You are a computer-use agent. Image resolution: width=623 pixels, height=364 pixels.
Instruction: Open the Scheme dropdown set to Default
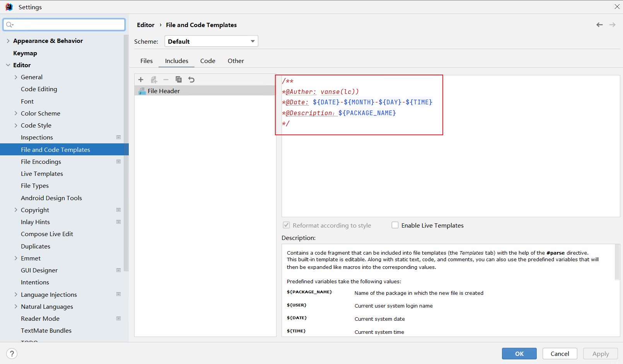[211, 41]
